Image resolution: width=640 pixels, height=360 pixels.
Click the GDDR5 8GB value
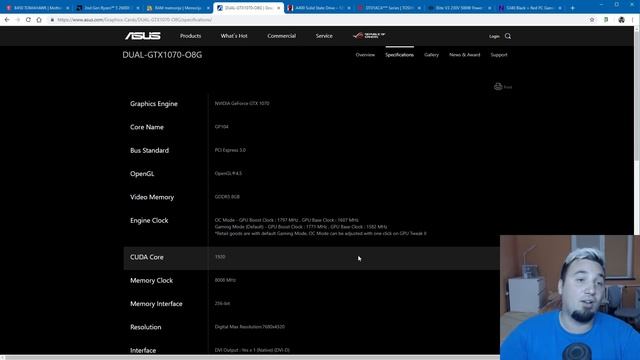click(227, 196)
